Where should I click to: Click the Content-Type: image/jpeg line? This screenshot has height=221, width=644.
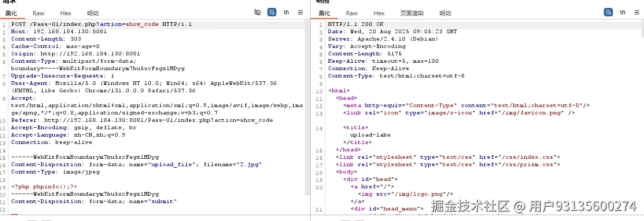pyautogui.click(x=55, y=172)
